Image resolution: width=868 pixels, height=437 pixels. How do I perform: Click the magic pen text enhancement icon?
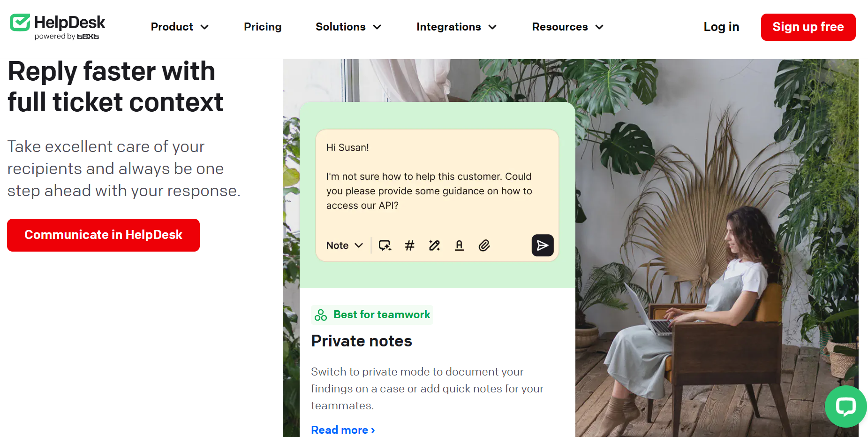435,245
